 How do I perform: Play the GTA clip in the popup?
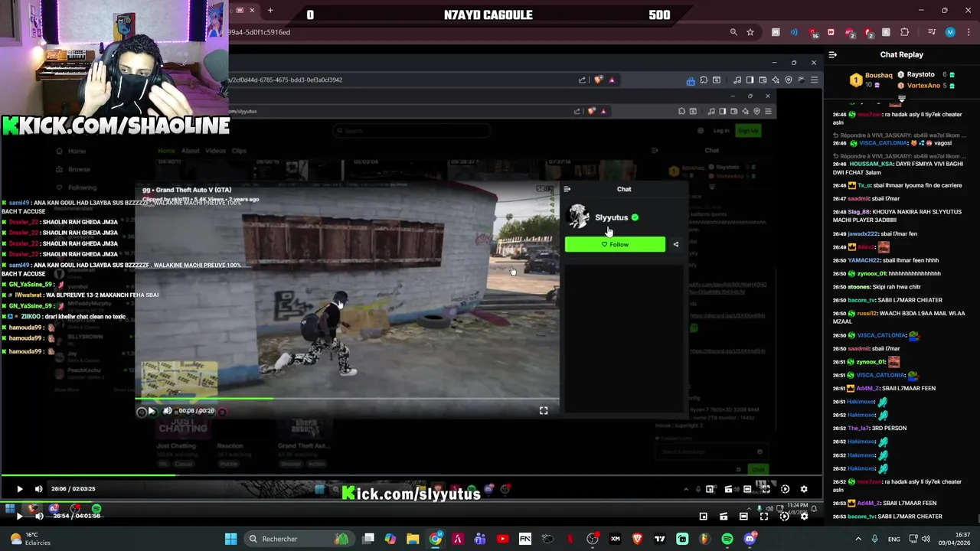pos(151,411)
